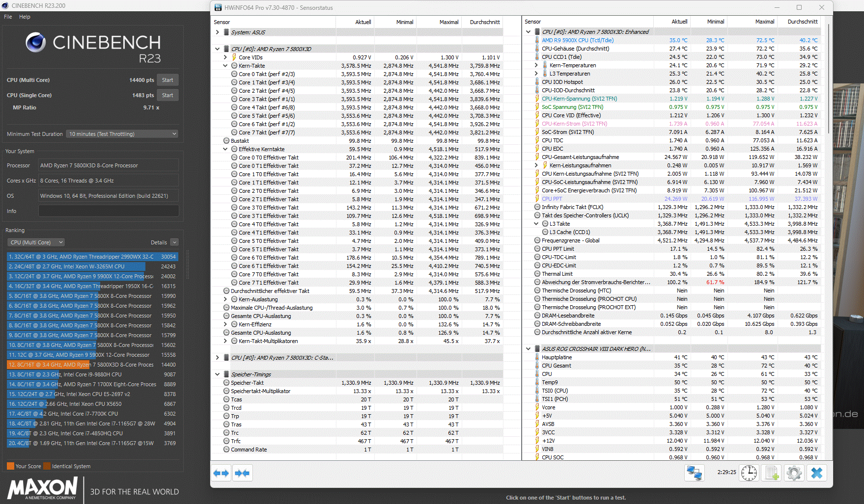Expand the Kern-Temperaturen node
864x504 pixels.
tap(536, 65)
